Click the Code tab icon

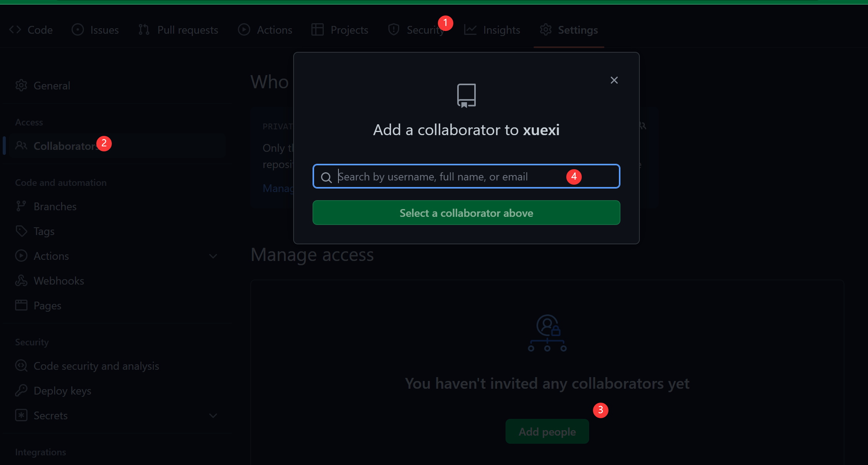(x=15, y=30)
